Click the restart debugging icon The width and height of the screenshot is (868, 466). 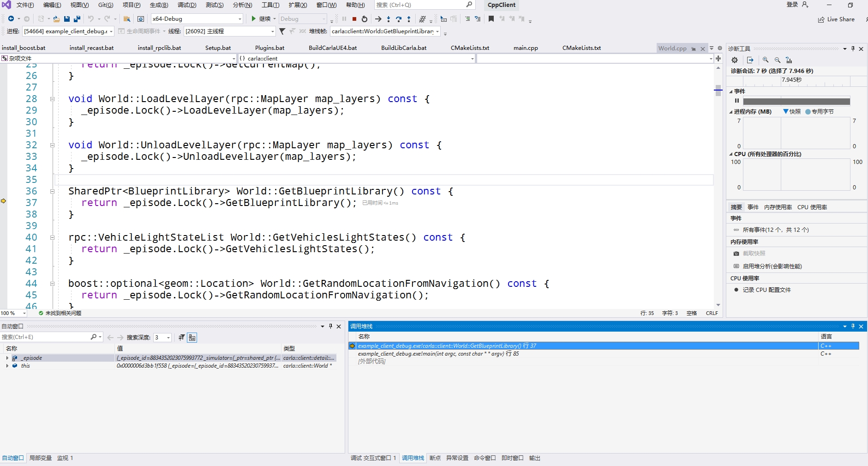(365, 19)
